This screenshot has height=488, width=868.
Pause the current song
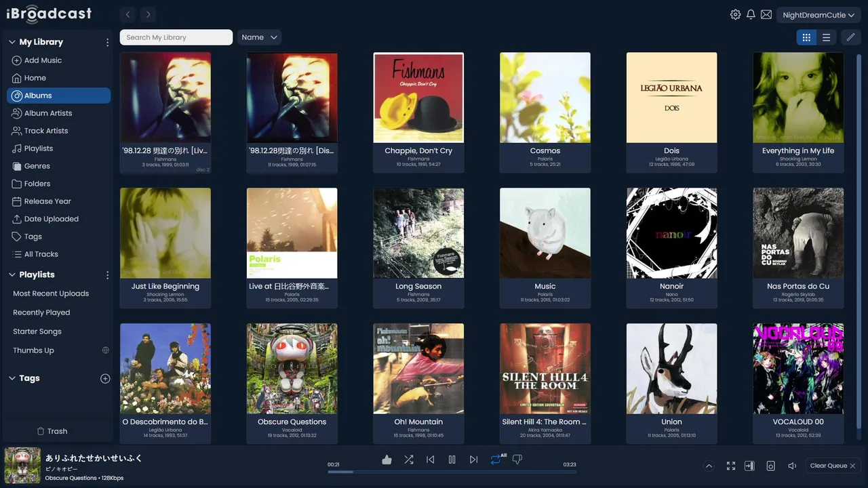click(452, 460)
